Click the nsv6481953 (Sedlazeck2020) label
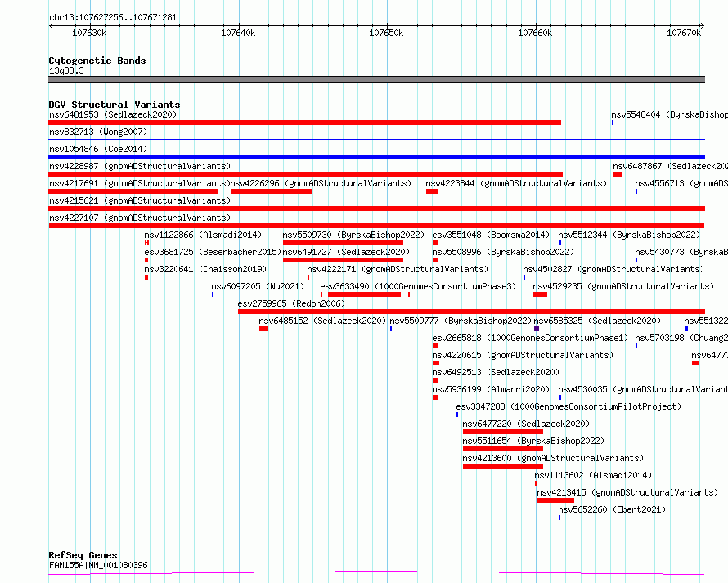The width and height of the screenshot is (728, 583). (113, 114)
